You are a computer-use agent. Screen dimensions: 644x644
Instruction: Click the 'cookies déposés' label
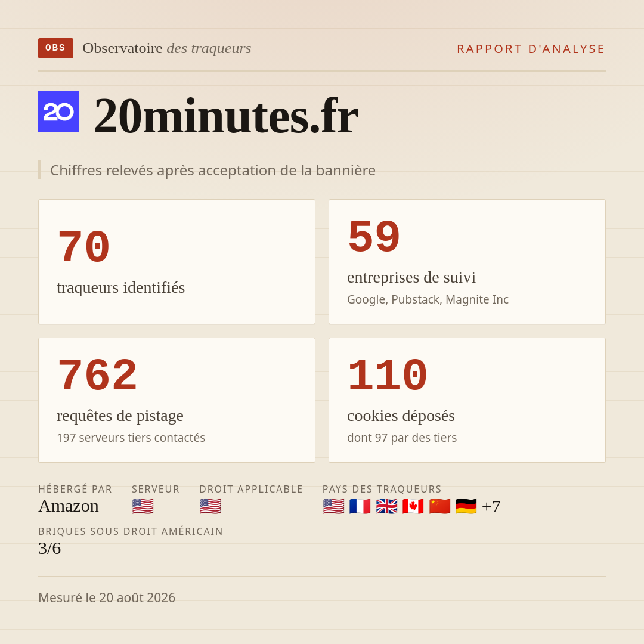point(401,416)
